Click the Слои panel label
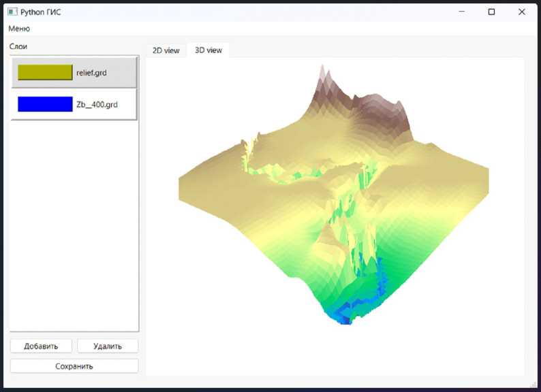Viewport: 541px width, 392px height. (x=18, y=46)
